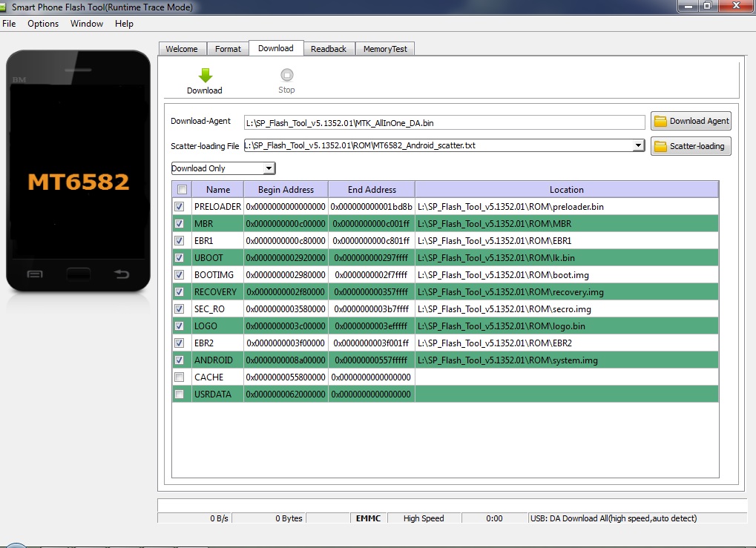
Task: Click the phone's home button graphic
Action: (x=78, y=274)
